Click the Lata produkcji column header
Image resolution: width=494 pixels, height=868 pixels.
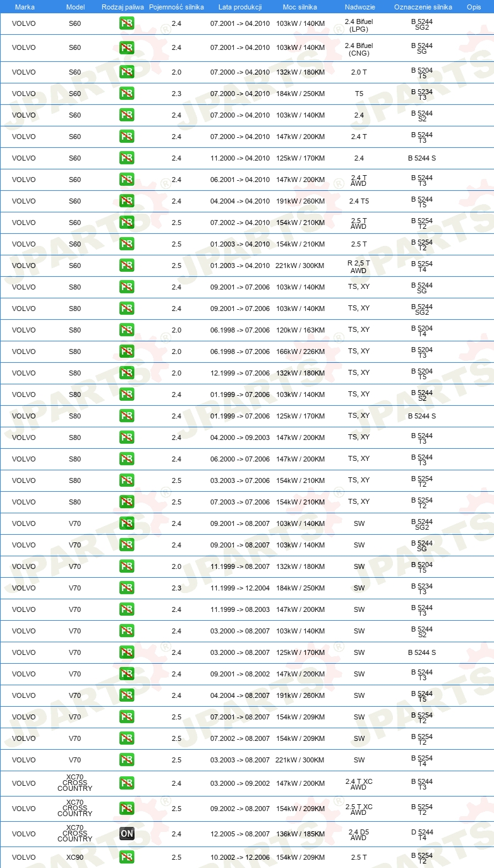point(240,6)
